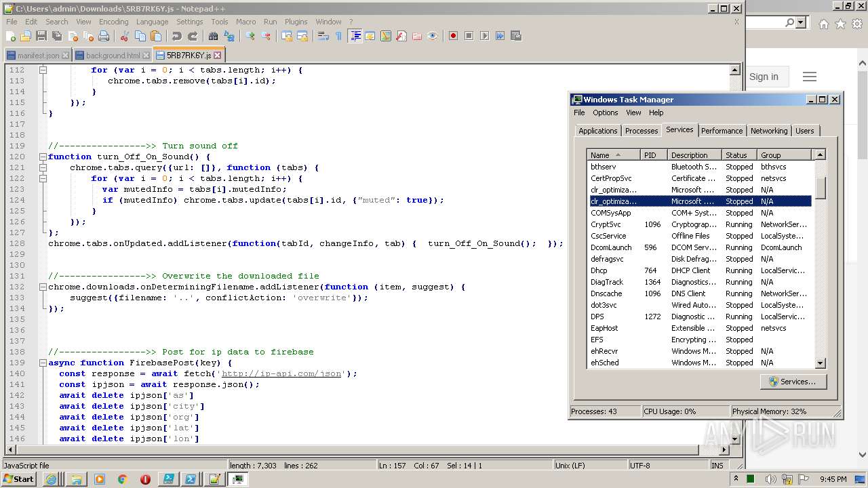868x488 pixels.
Task: Open Applications tab in Task Manager
Action: 597,131
